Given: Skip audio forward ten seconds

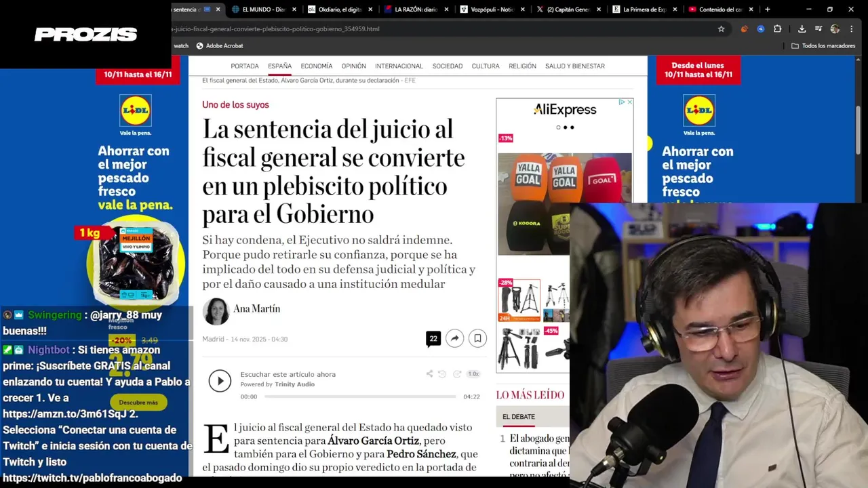Looking at the screenshot, I should tap(457, 374).
